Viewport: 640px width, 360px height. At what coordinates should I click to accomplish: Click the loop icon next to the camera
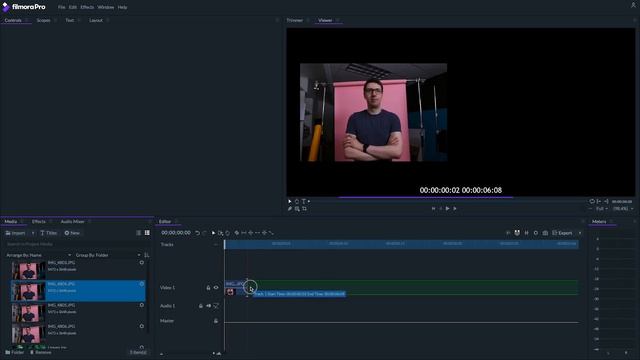pyautogui.click(x=536, y=233)
